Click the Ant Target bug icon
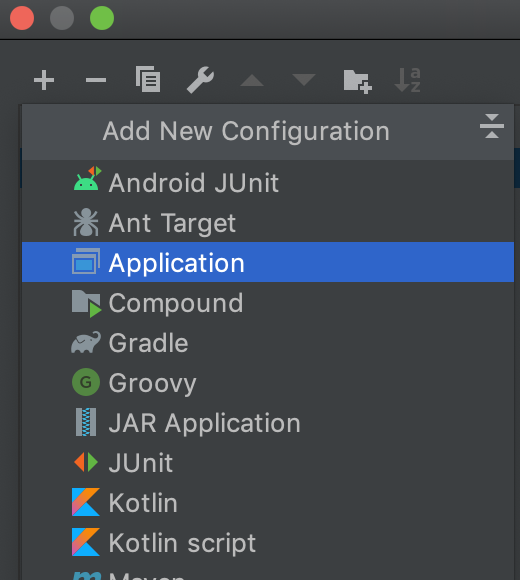 86,222
